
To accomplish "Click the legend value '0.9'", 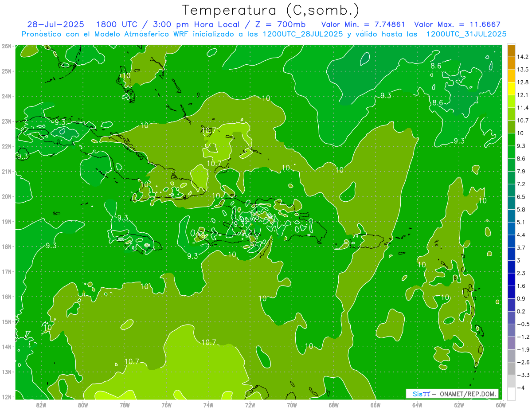I will click(521, 298).
